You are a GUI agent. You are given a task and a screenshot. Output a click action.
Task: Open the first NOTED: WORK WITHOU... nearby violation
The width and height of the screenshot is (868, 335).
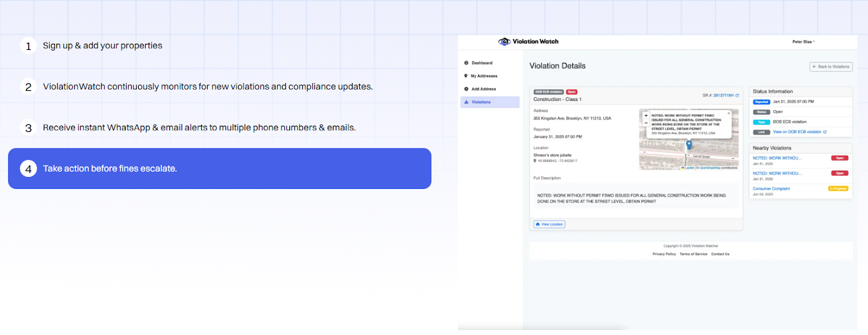pyautogui.click(x=777, y=158)
